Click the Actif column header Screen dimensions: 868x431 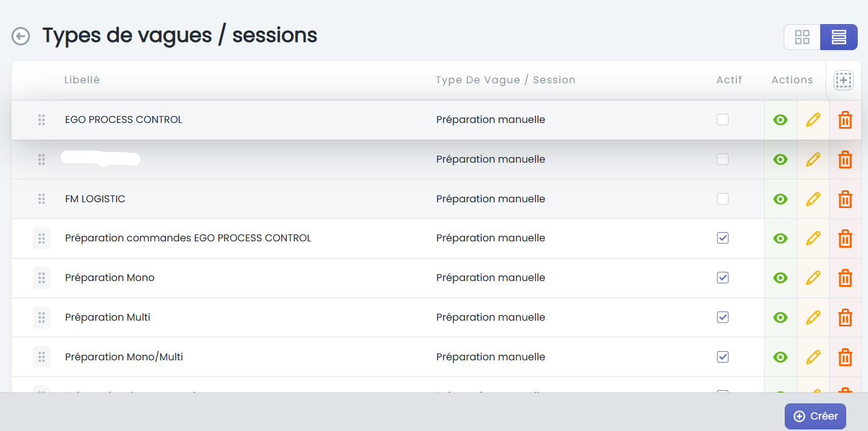click(729, 80)
